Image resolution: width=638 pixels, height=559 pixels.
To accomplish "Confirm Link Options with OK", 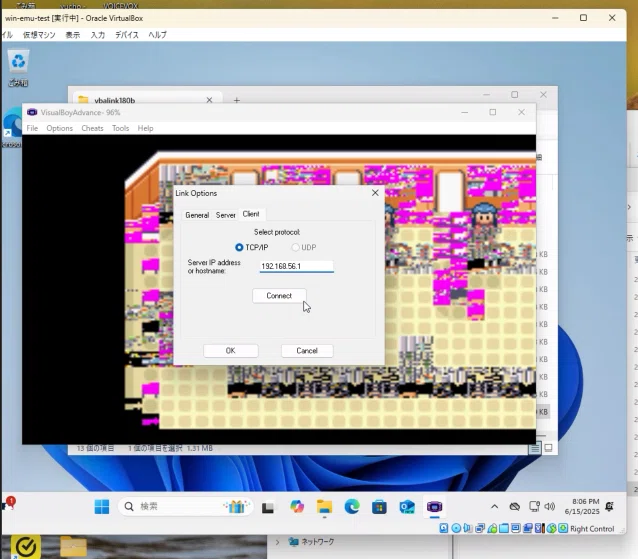I will (x=231, y=351).
